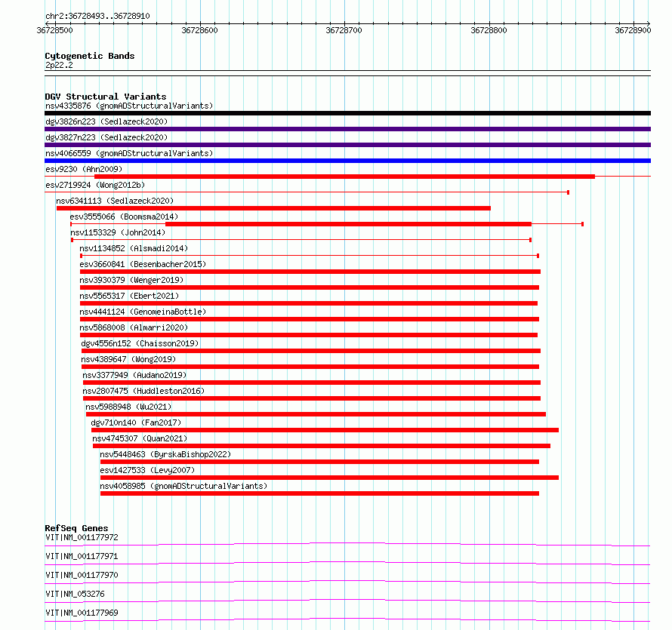Select nsv6341113 (Sedlazeck2020) label

click(115, 201)
